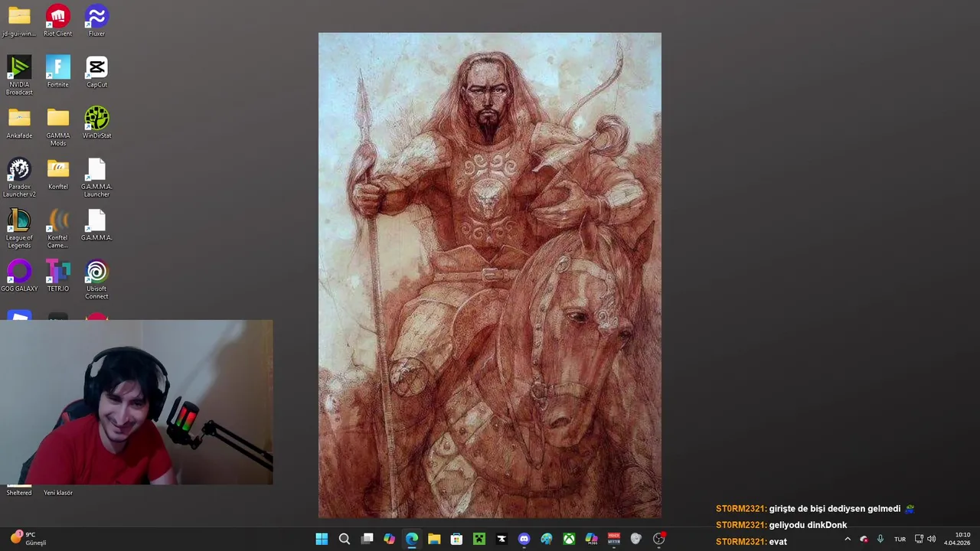Open the Fluxer desktop shortcut

tap(96, 21)
